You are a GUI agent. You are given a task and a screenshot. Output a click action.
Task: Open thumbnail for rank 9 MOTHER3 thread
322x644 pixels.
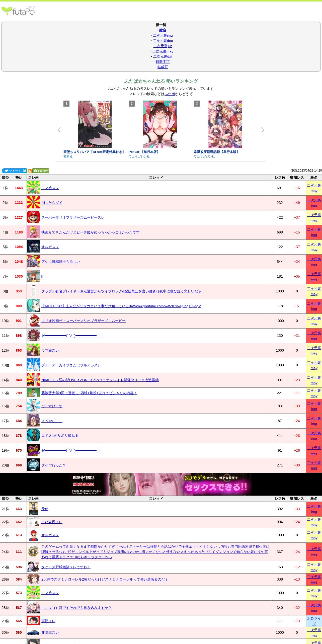pos(33,306)
